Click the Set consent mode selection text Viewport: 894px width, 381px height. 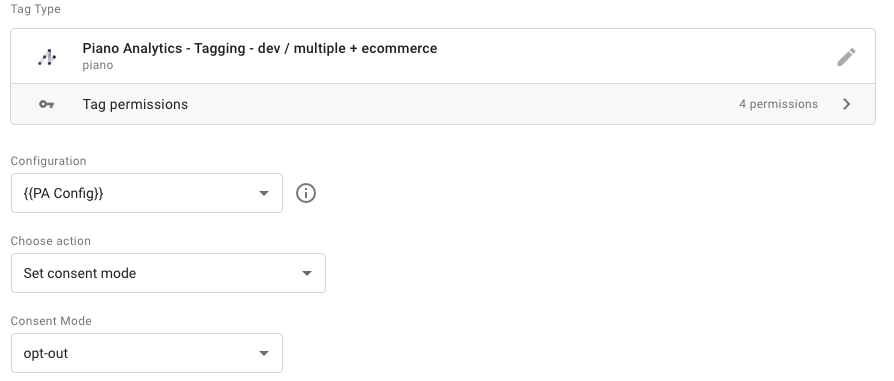(80, 273)
